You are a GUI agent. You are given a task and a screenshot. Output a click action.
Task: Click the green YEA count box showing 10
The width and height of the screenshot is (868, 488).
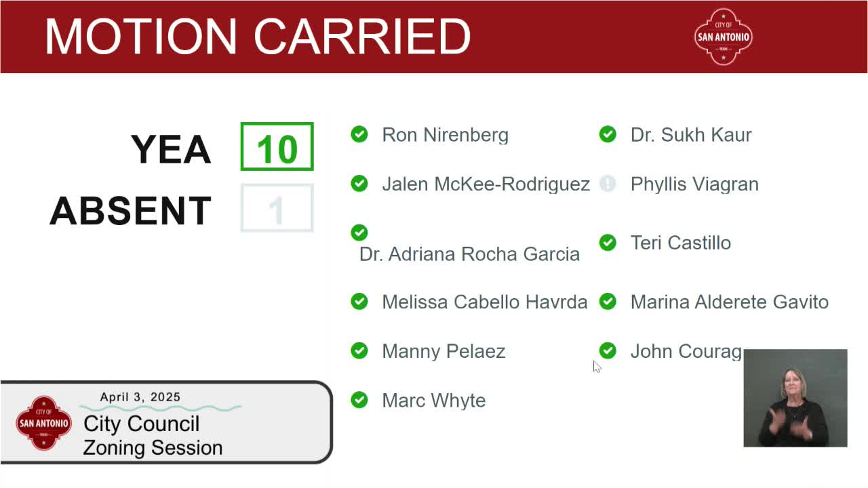tap(277, 146)
